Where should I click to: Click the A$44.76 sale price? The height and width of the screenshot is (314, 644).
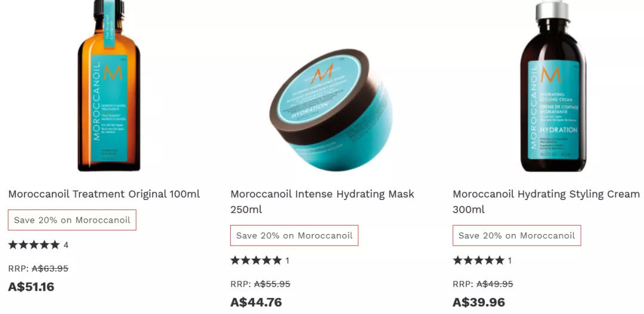(256, 302)
